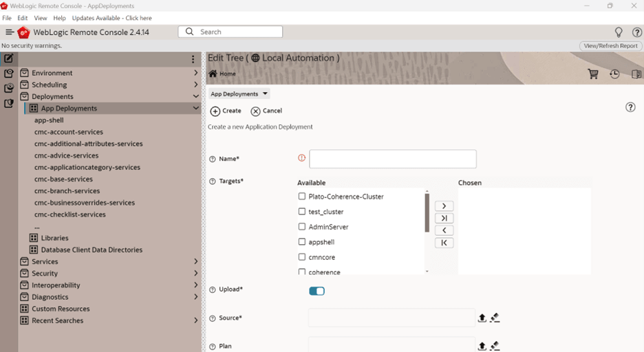Viewport: 644px width, 352px height.
Task: Collapse the Deployments tree node
Action: 196,96
